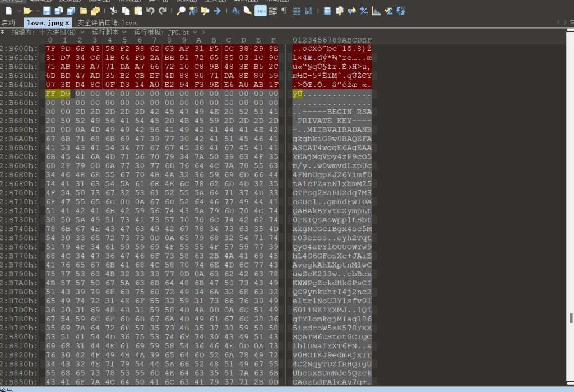Click the Save file icon

tap(47, 11)
